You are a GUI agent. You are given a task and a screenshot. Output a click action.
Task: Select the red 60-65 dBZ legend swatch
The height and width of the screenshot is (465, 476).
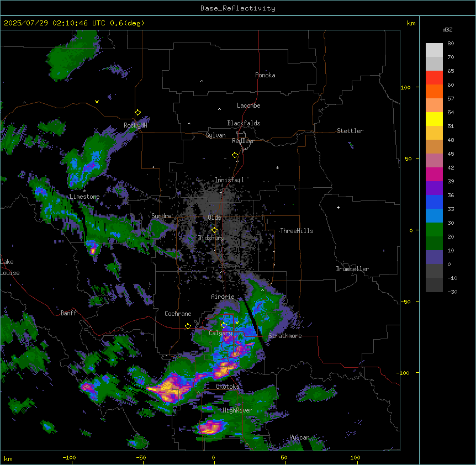click(x=434, y=78)
